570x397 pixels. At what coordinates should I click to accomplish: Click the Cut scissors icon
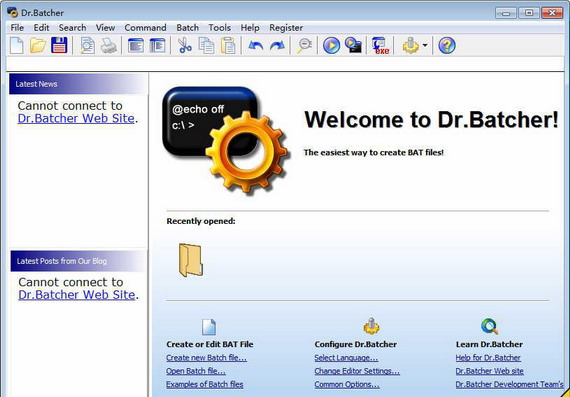point(185,46)
